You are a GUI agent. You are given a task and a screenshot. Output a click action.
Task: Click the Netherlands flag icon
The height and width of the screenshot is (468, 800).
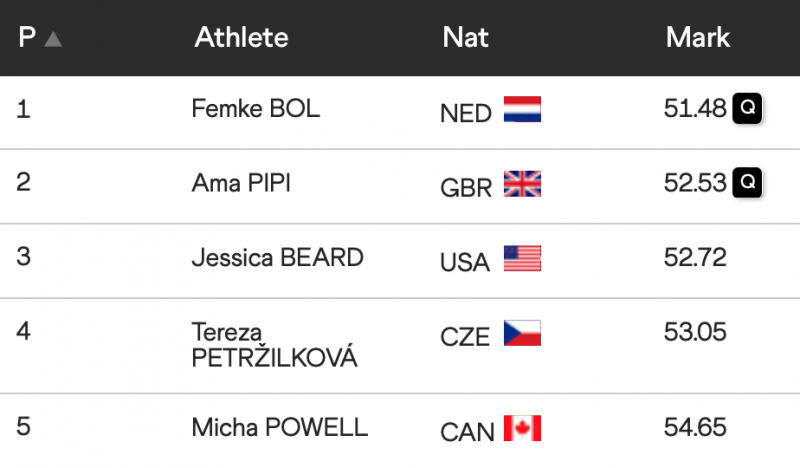click(521, 109)
